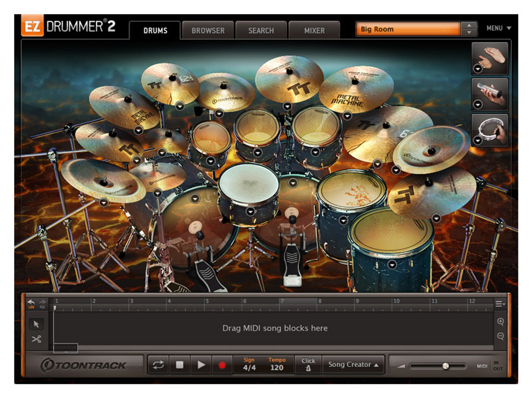Click the shaker percussion pad

[x=490, y=94]
